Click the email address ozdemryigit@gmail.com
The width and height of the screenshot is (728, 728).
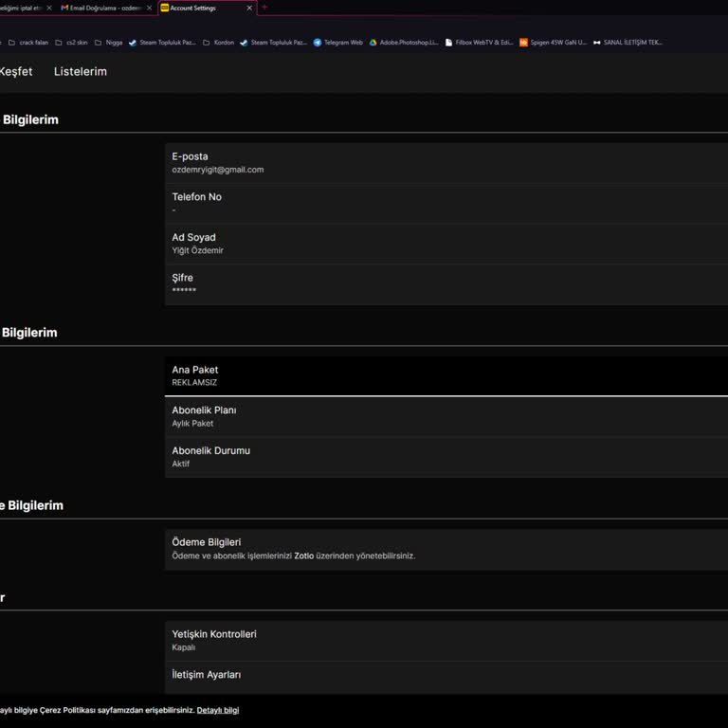point(218,170)
